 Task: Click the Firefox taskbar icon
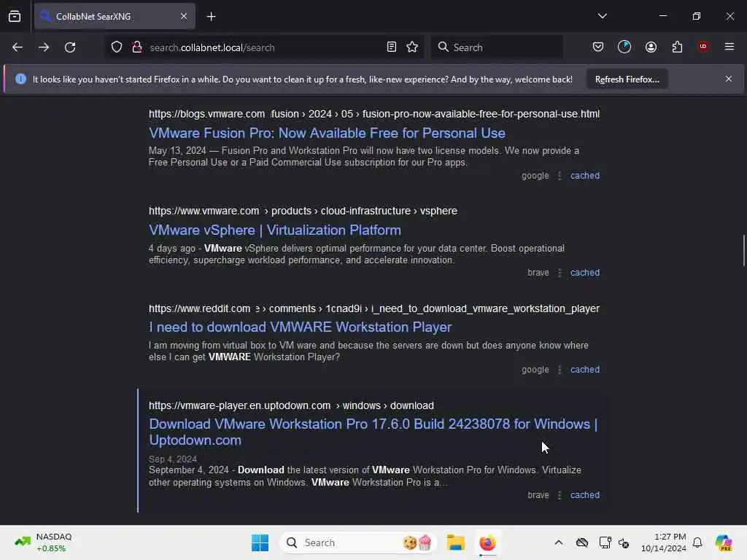click(x=487, y=542)
